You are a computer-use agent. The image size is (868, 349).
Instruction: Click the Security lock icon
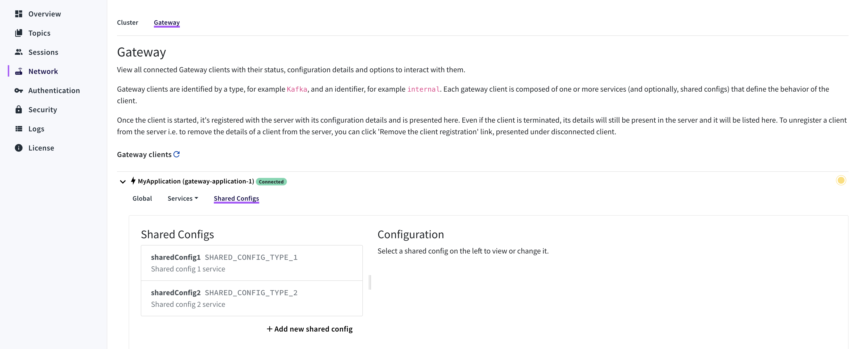tap(18, 110)
